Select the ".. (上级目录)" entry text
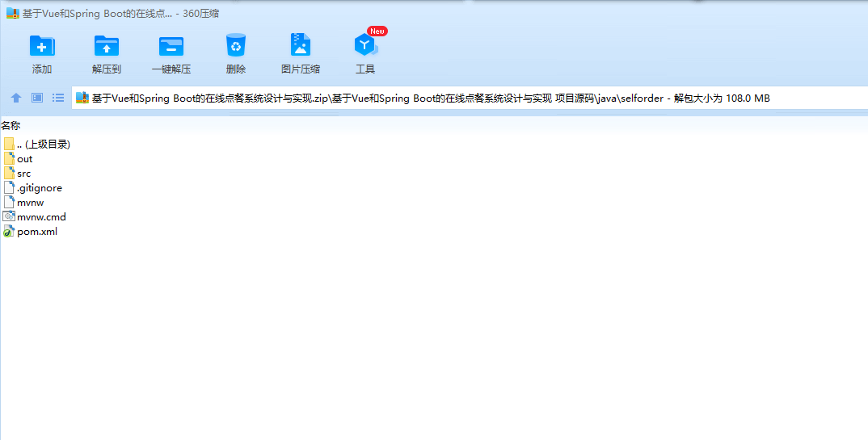868x440 pixels. pyautogui.click(x=44, y=145)
